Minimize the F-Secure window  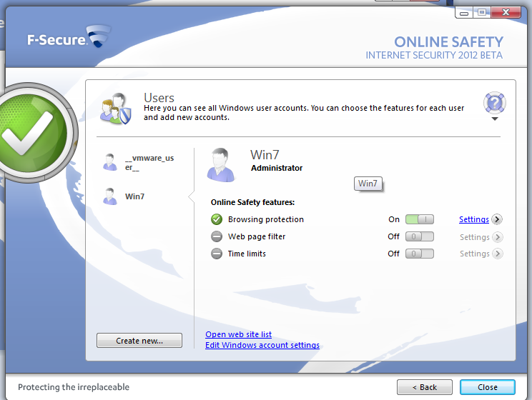(464, 13)
